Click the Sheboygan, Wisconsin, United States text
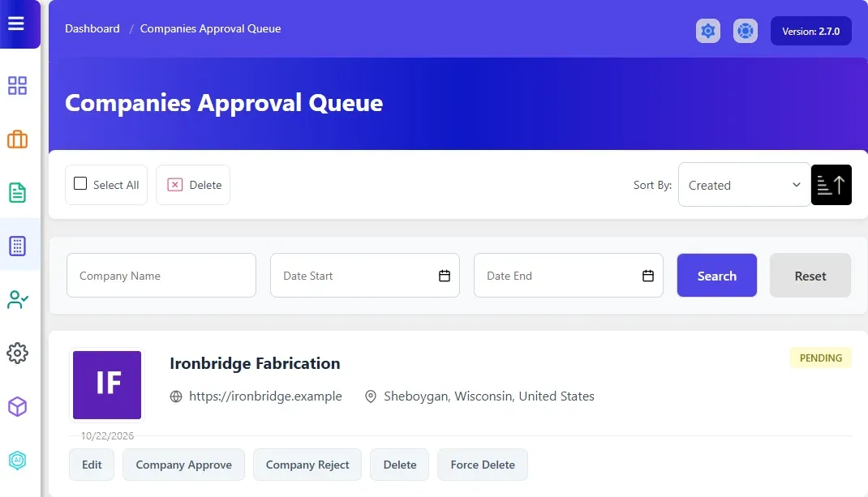 [x=489, y=396]
